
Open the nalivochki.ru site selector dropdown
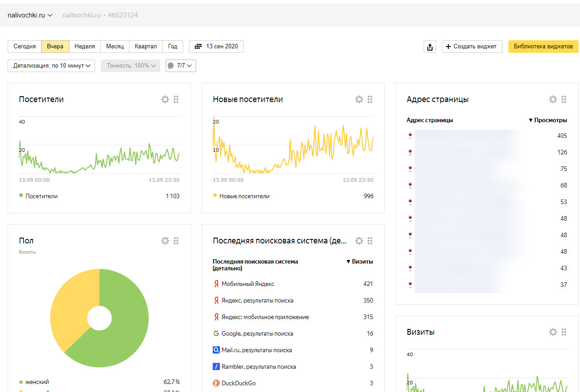pyautogui.click(x=30, y=15)
